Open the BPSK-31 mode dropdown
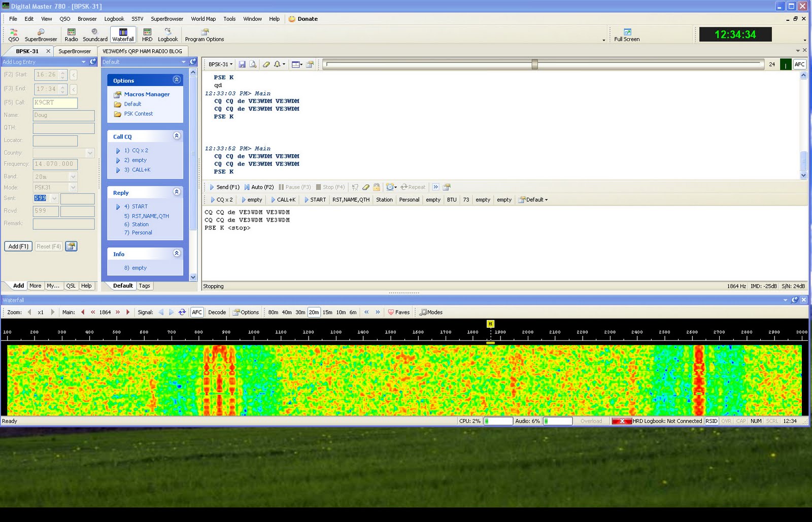The image size is (812, 522). (219, 64)
